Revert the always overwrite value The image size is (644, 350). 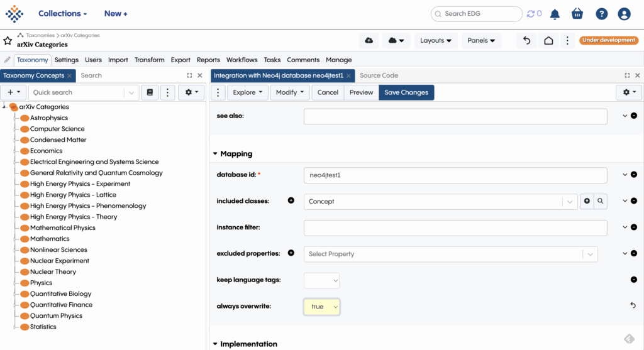click(633, 305)
